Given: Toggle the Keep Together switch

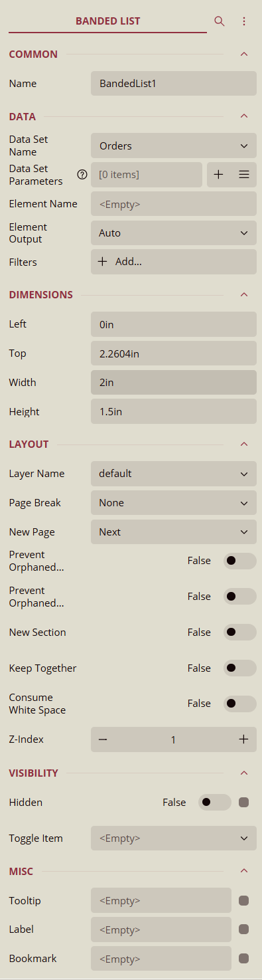Looking at the screenshot, I should click(240, 668).
